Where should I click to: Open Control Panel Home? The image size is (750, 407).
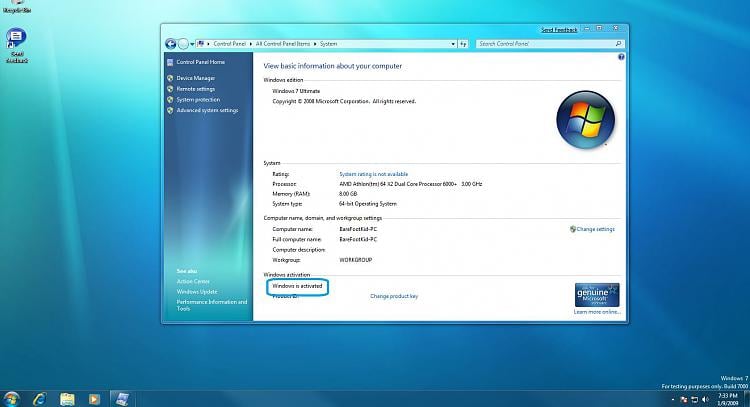200,62
